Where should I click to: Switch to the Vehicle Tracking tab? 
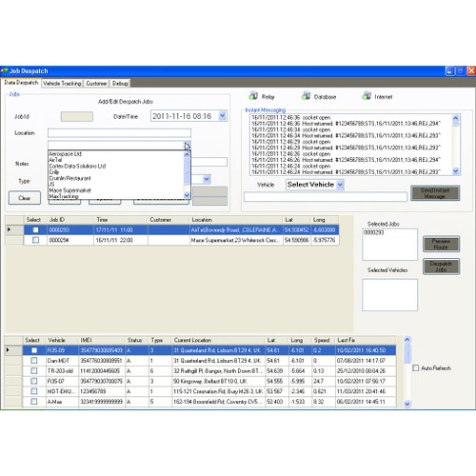[x=62, y=83]
